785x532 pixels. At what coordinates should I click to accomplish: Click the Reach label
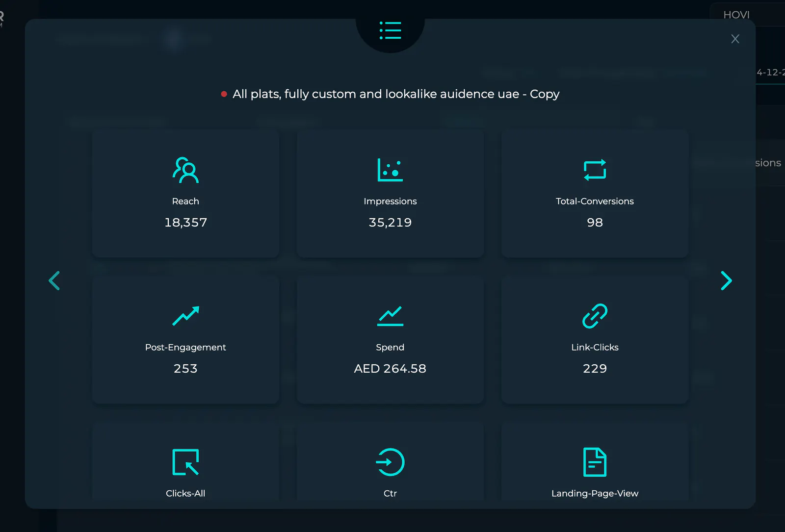185,201
